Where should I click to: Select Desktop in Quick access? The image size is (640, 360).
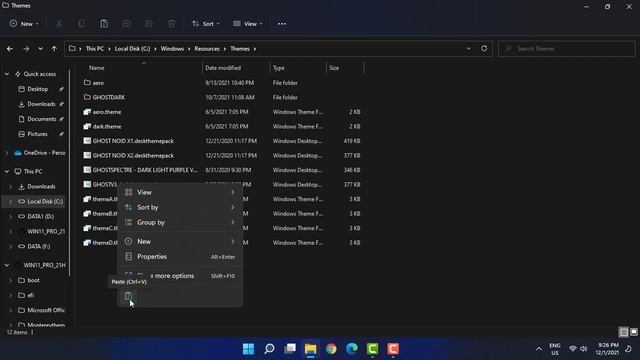pos(38,89)
